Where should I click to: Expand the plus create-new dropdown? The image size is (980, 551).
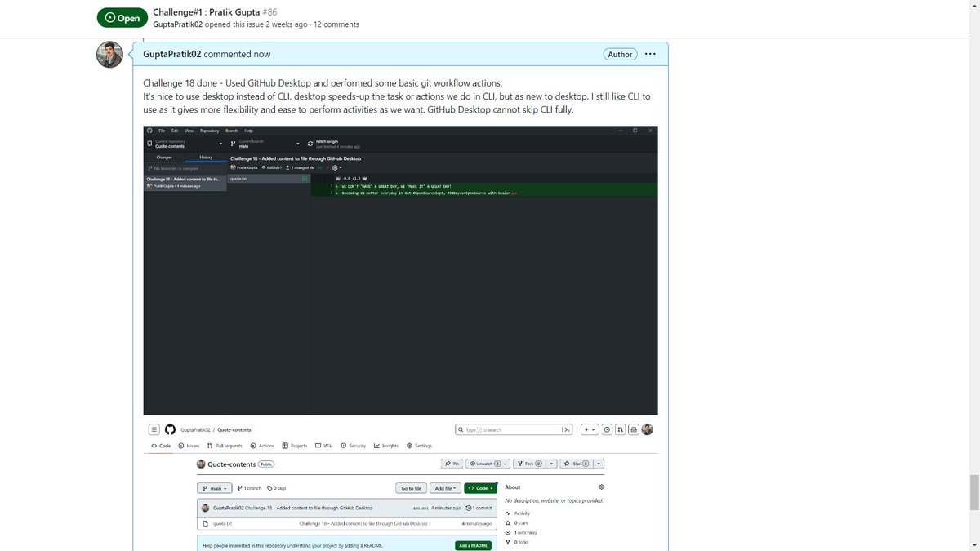tap(590, 429)
